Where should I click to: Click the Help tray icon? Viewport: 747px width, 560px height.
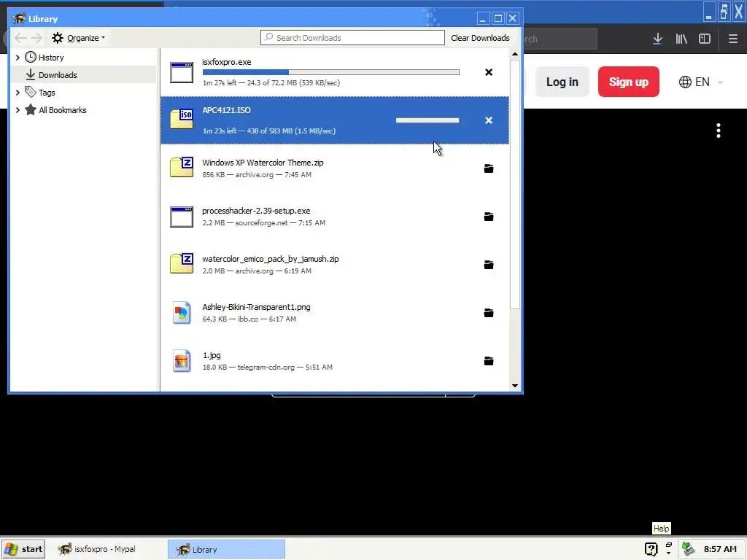tap(651, 549)
